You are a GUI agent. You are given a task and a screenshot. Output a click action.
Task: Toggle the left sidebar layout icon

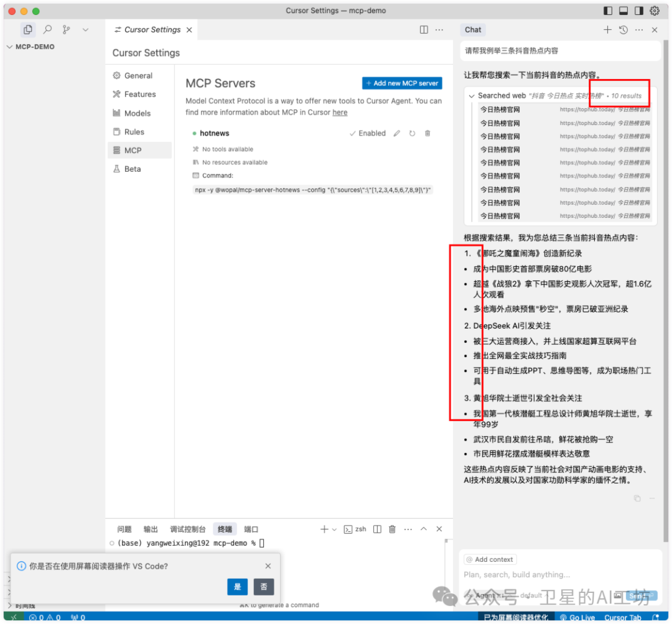click(x=608, y=11)
